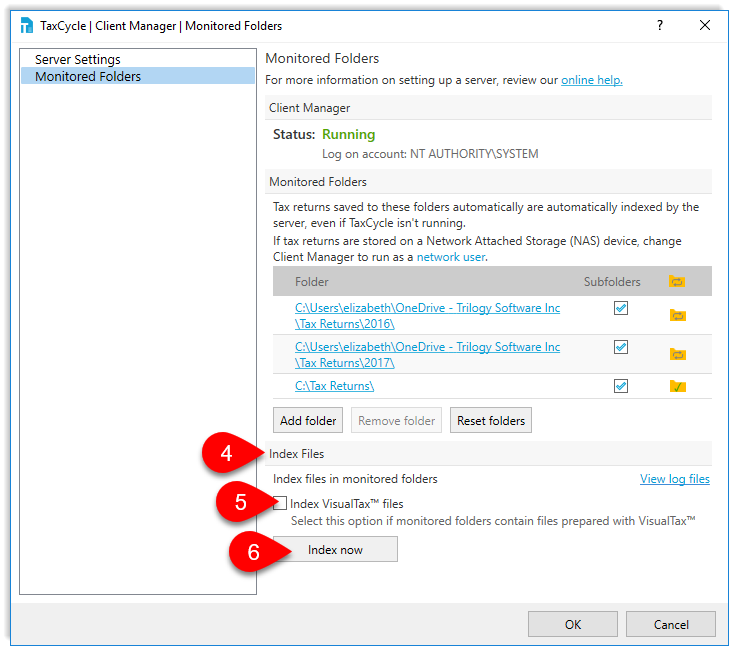
Task: Click the sync icon for Tax Returns\2017 folder
Action: pos(677,354)
